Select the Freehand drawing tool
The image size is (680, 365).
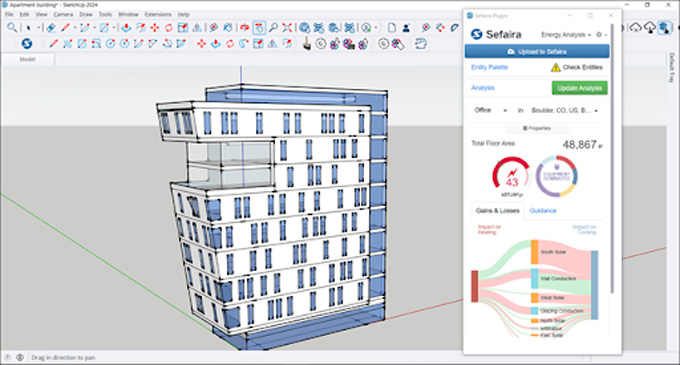click(67, 44)
